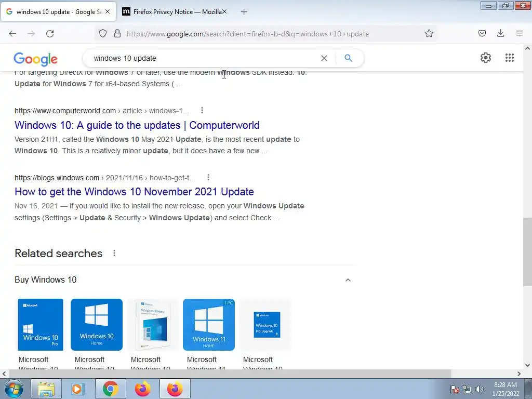Select the Windows 10 Pro Upgrade thumbnail
The height and width of the screenshot is (399, 532).
coord(265,324)
